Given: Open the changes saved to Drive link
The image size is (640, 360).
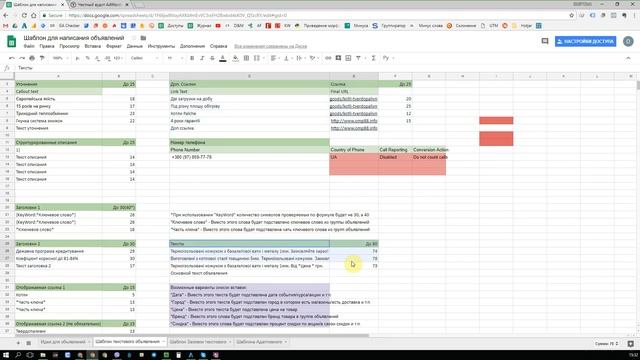Looking at the screenshot, I should point(270,46).
